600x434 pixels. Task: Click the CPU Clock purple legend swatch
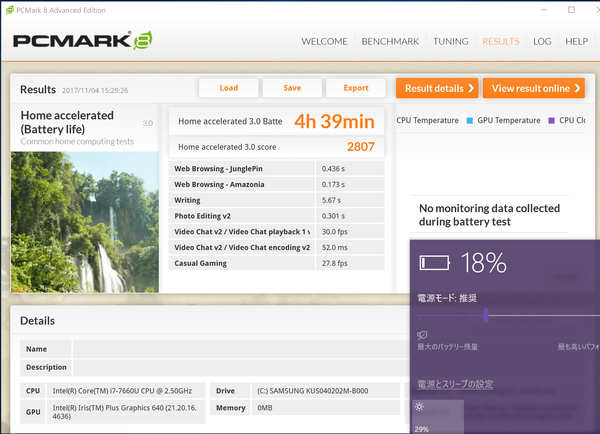551,121
